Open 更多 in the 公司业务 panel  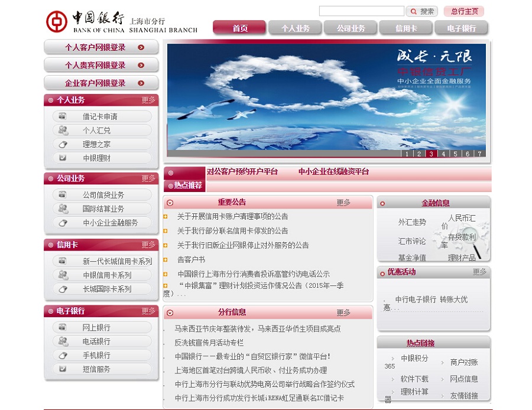(x=148, y=178)
